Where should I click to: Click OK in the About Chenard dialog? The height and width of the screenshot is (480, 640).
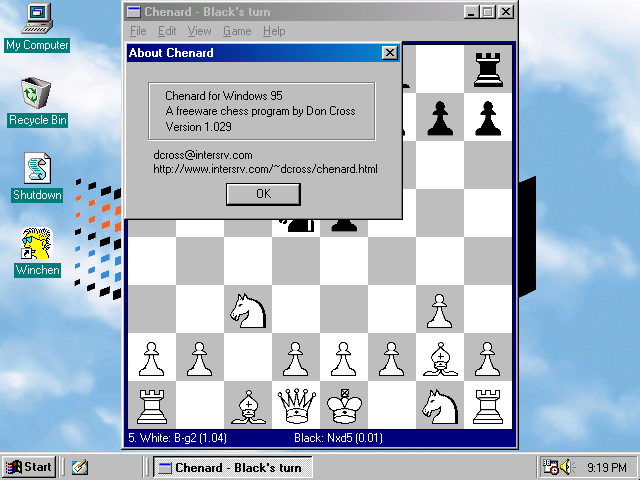263,194
